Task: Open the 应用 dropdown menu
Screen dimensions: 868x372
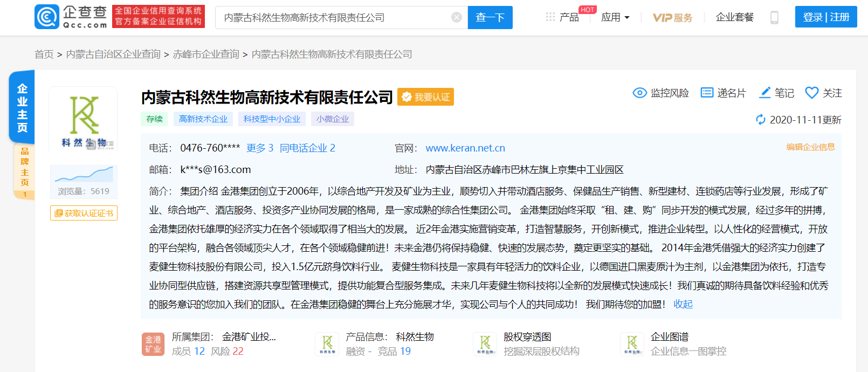Action: pos(615,17)
